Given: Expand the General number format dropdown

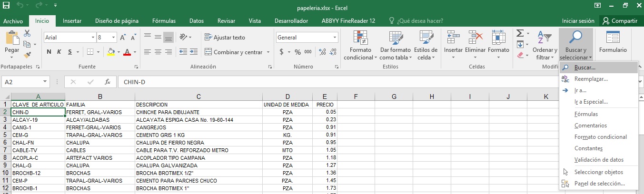Looking at the screenshot, I should (x=335, y=38).
